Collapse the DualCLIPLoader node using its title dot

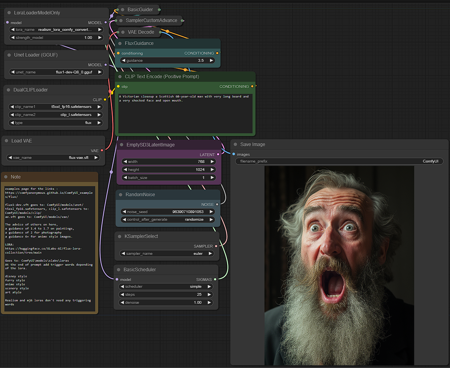point(9,90)
